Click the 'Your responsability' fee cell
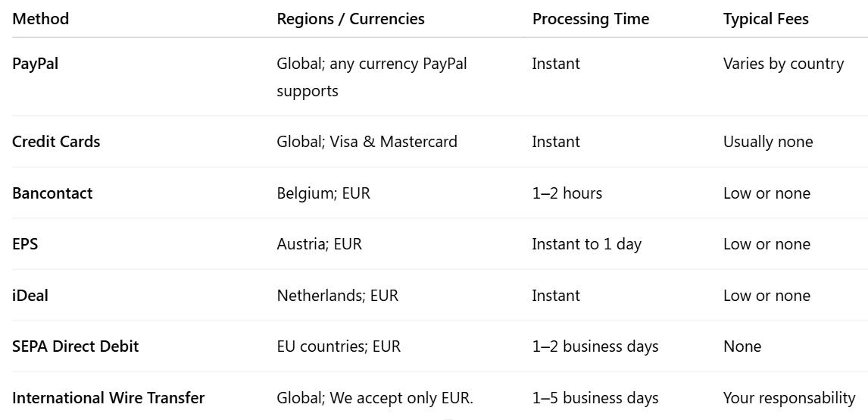The height and width of the screenshot is (420, 868). [789, 398]
